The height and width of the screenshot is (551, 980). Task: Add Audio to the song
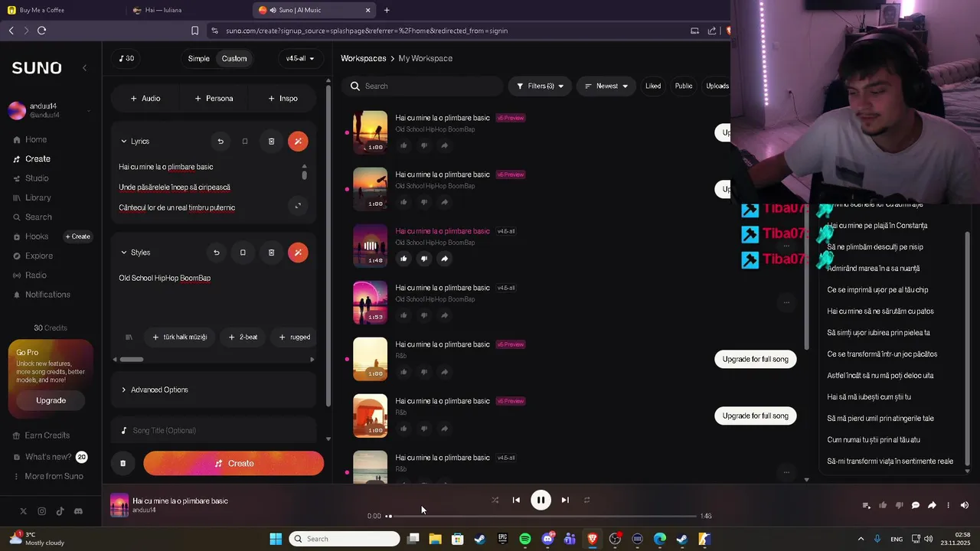pyautogui.click(x=145, y=98)
